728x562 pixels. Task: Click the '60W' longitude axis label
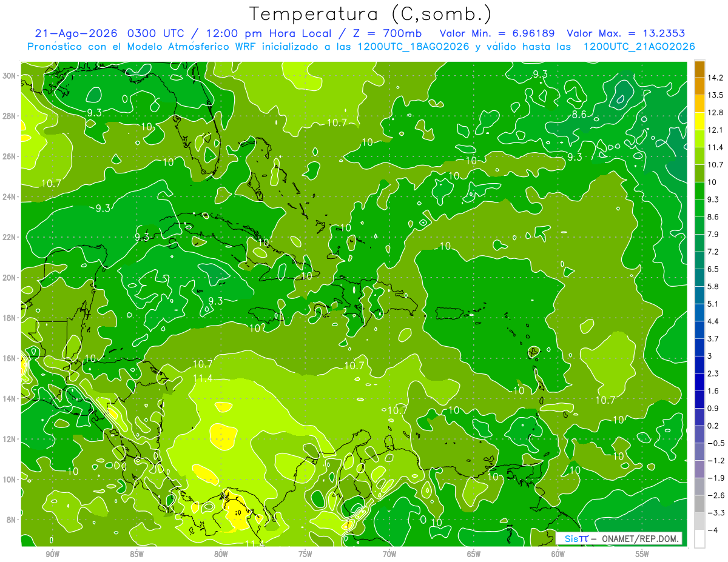558,554
